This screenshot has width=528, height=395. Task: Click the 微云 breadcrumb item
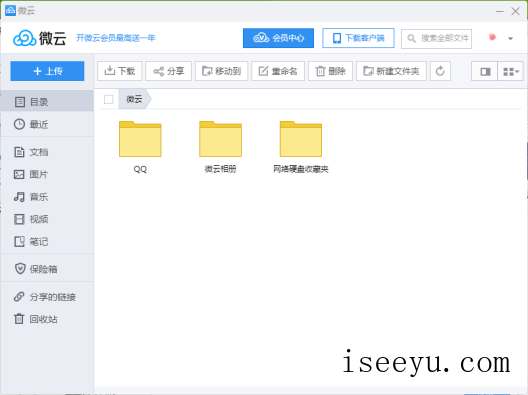pos(134,99)
